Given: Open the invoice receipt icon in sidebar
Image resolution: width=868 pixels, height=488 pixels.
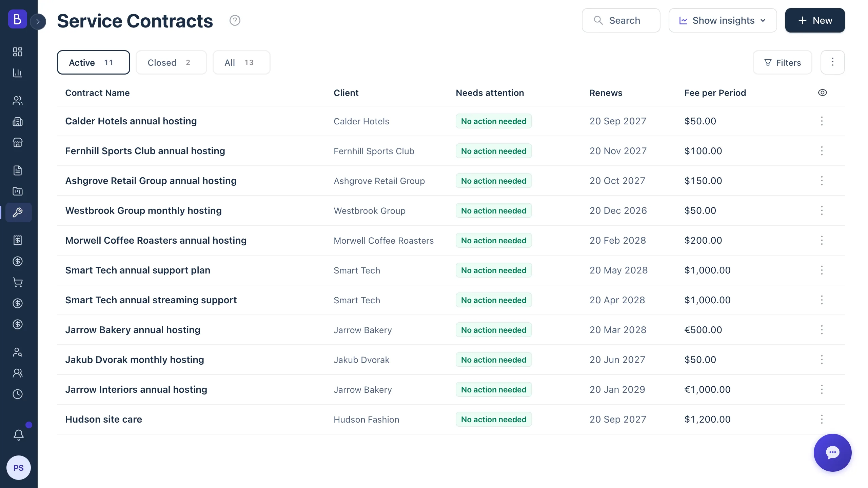Looking at the screenshot, I should tap(18, 240).
